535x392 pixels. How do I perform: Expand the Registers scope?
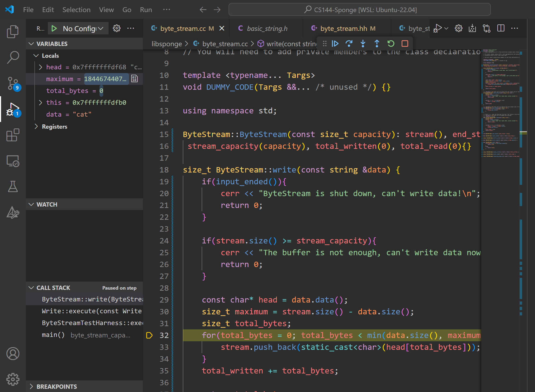36,127
